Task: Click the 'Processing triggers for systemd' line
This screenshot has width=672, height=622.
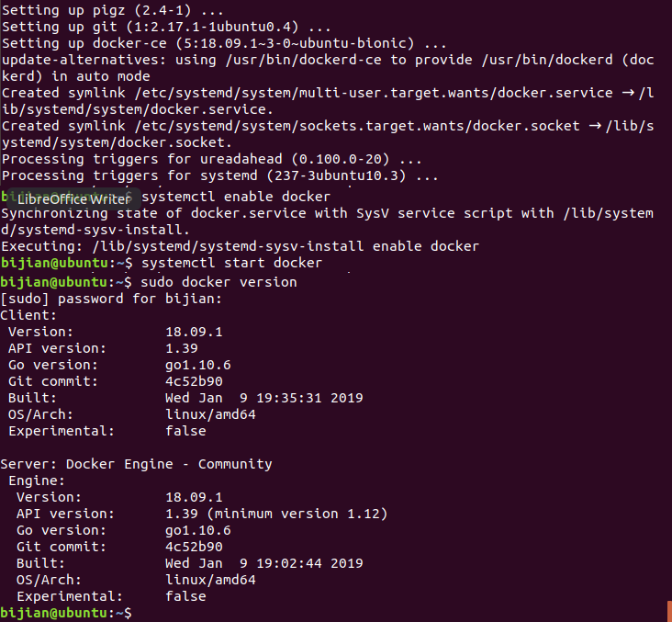Action: [x=218, y=175]
